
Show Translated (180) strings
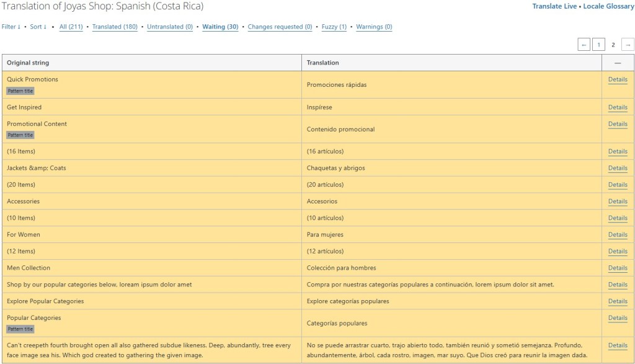pos(115,27)
